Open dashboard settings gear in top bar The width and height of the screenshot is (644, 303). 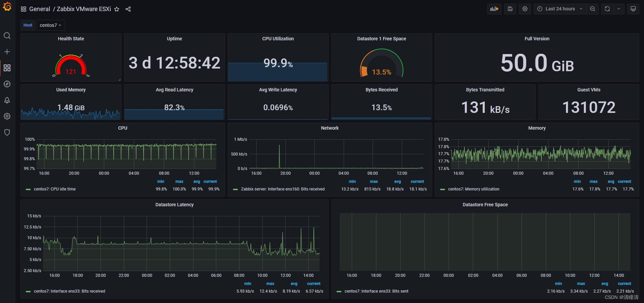pyautogui.click(x=525, y=9)
